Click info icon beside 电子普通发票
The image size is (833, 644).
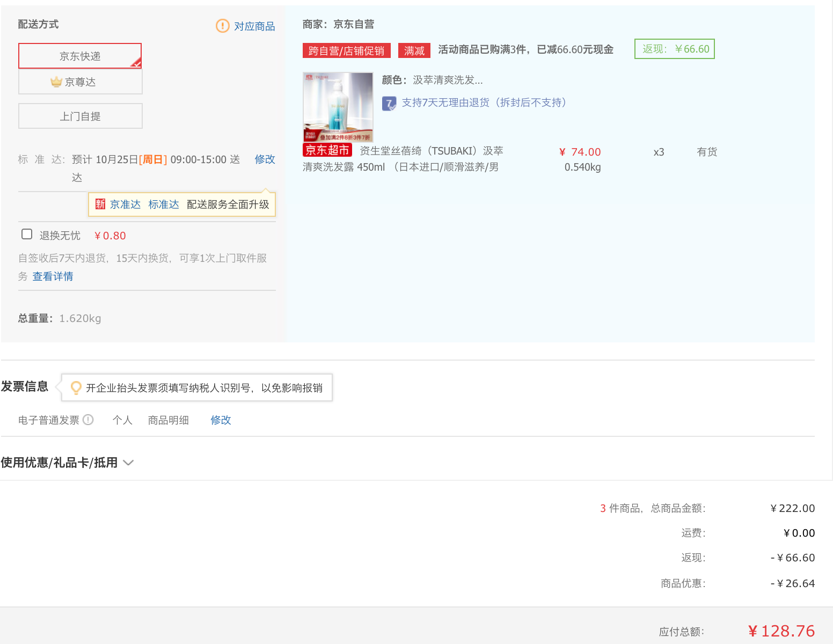[88, 420]
